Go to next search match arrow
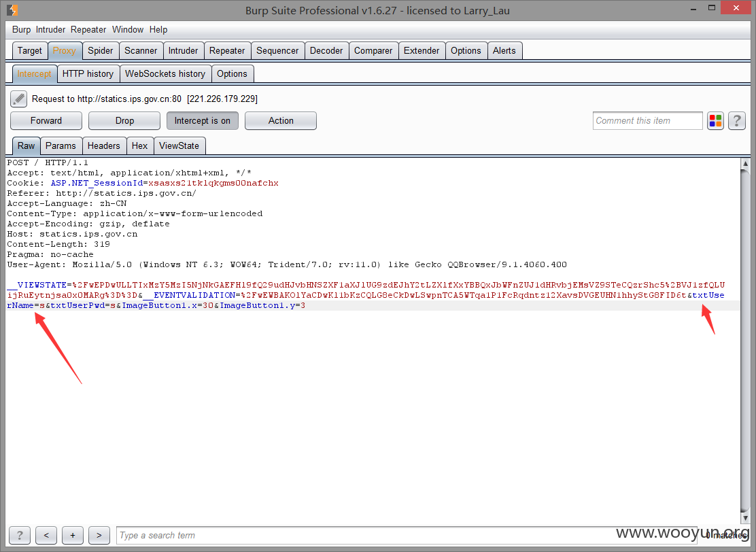This screenshot has height=552, width=756. tap(99, 535)
